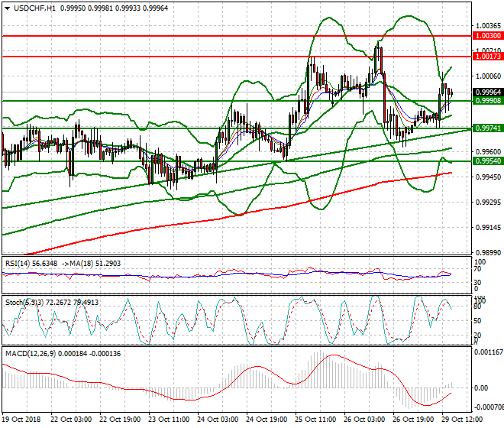Click the 0.99450 price scale value
504x428 pixels.
pyautogui.click(x=488, y=177)
